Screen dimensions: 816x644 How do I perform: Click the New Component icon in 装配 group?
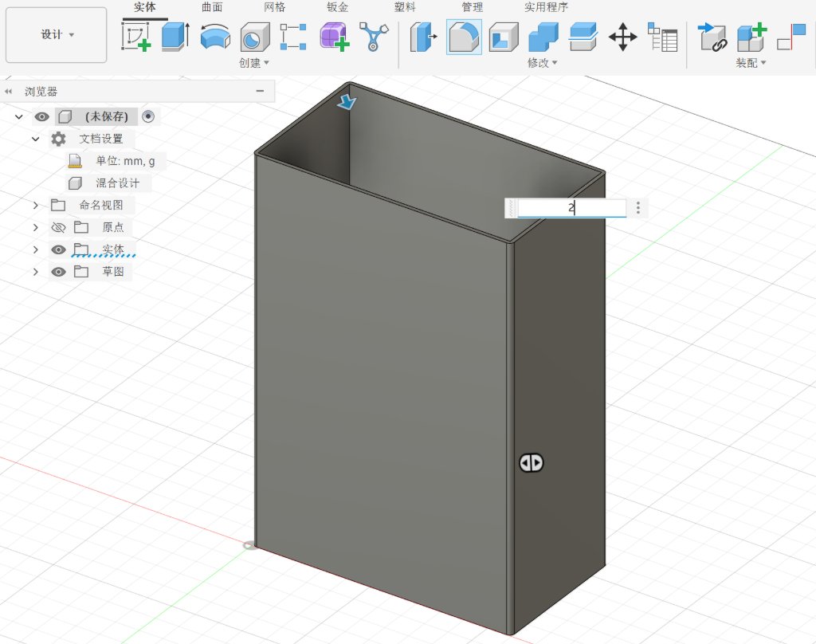point(751,37)
